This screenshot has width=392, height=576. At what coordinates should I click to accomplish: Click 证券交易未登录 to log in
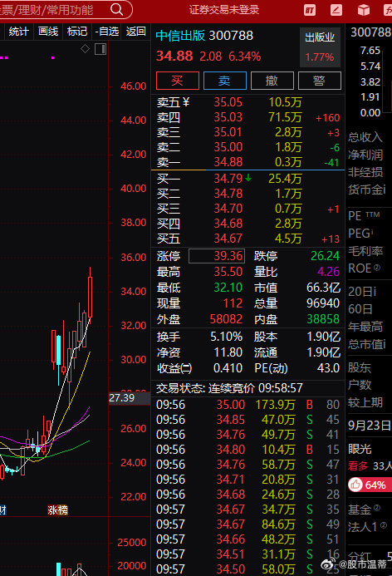(224, 10)
